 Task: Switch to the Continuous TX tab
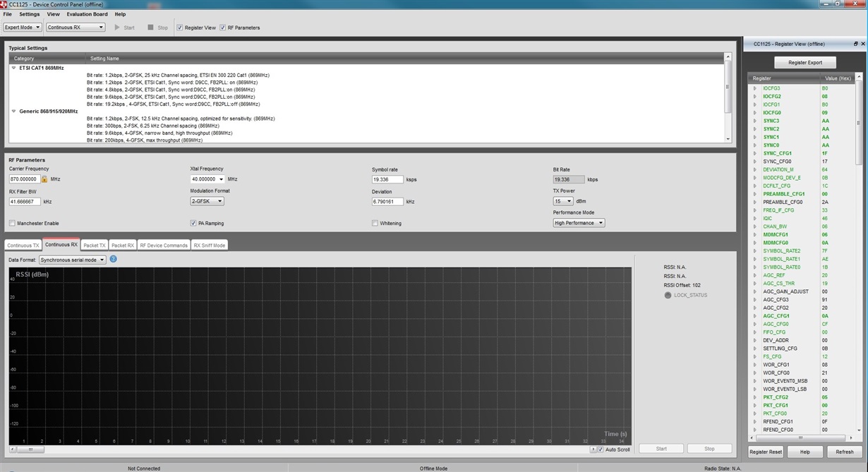23,245
